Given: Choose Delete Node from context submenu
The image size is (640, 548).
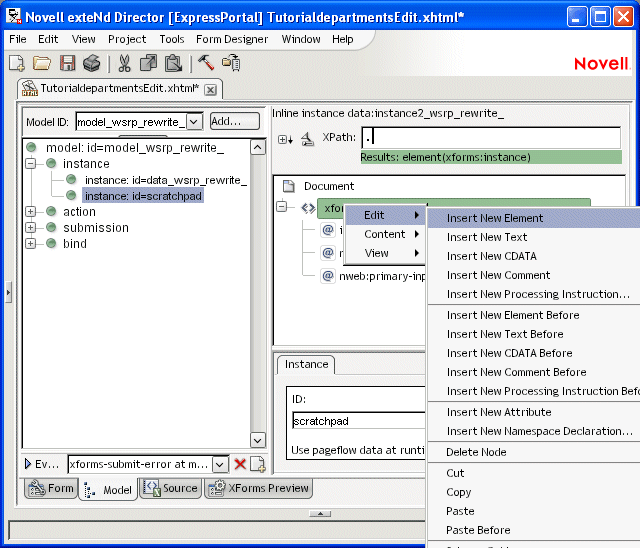Looking at the screenshot, I should (x=534, y=452).
